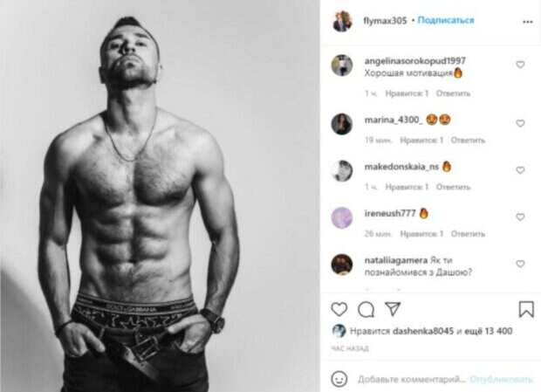Open dashenka8045 profile in likes line

point(423,331)
